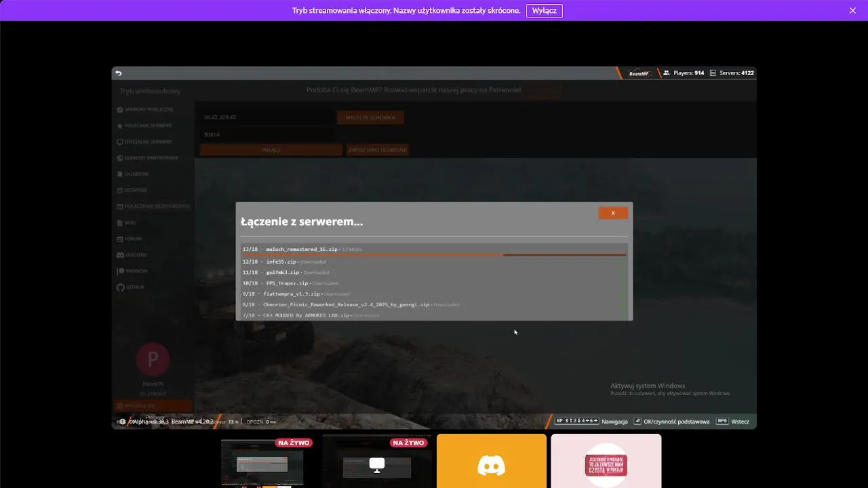Screen dimensions: 868x488
Task: Click the Połącz connect button
Action: click(x=271, y=150)
